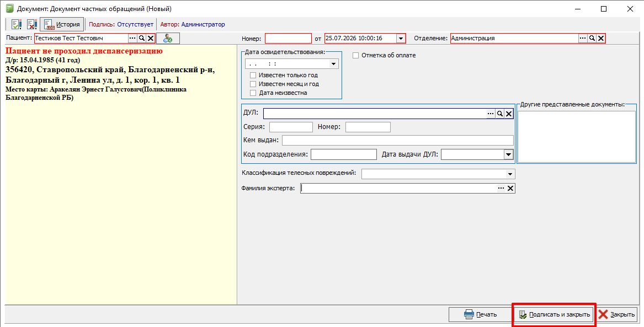Click the Печать button
This screenshot has width=644, height=327.
(480, 315)
